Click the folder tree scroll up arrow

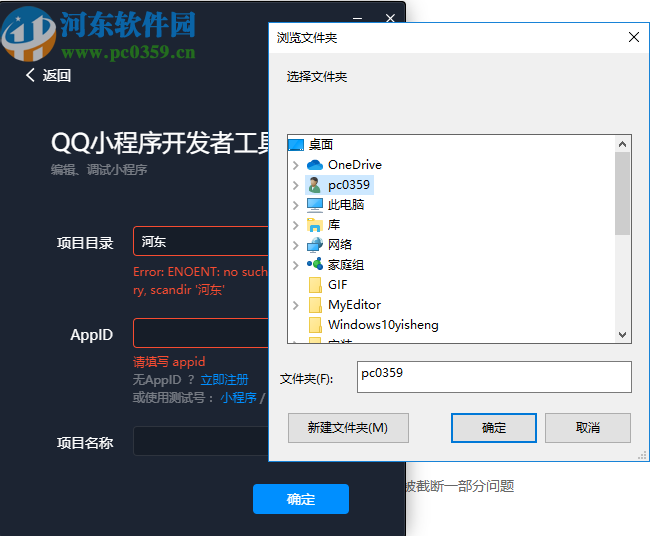[x=623, y=144]
